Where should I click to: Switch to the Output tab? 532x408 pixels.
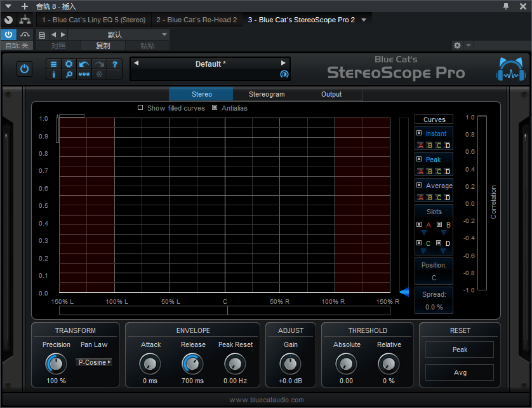coord(331,94)
